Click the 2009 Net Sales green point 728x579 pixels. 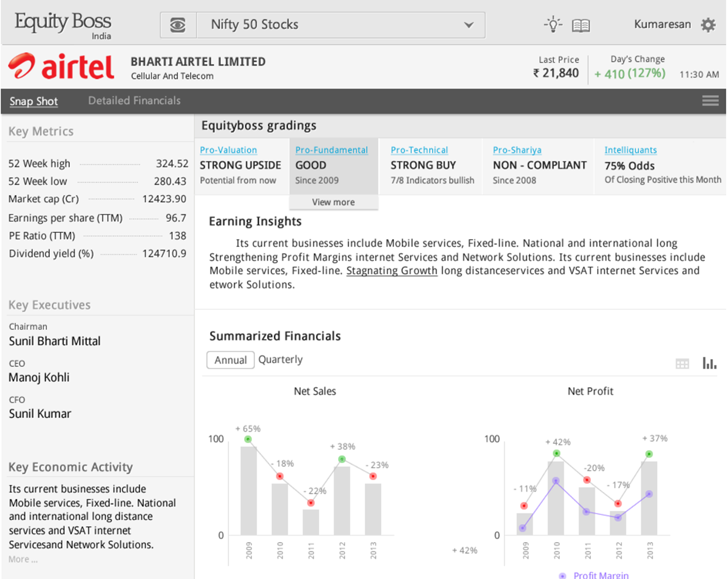pos(248,439)
